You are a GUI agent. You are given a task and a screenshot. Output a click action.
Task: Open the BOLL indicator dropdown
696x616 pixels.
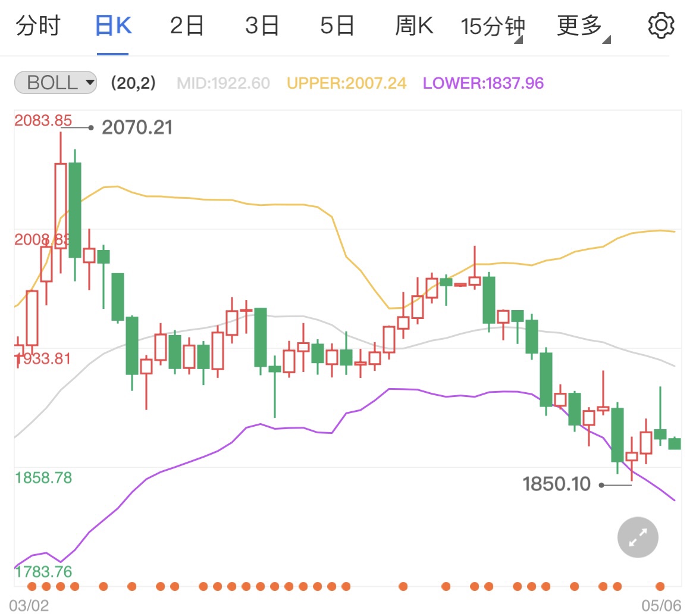[x=55, y=83]
